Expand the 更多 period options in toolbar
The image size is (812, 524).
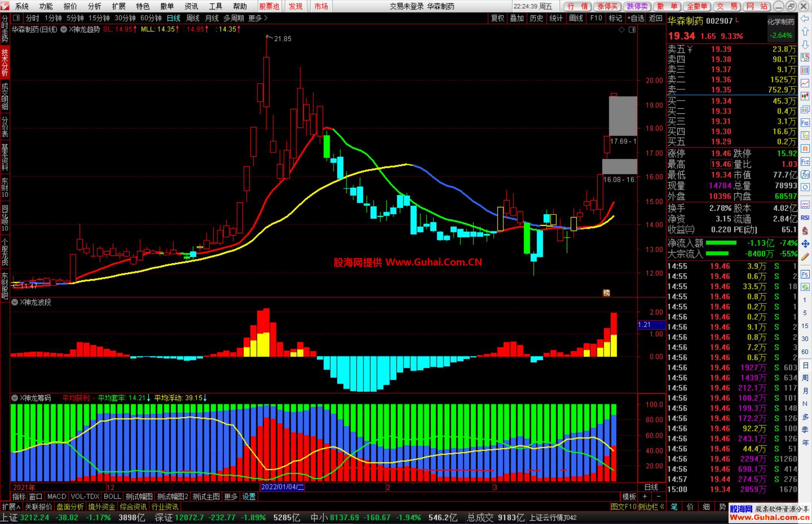coord(258,18)
